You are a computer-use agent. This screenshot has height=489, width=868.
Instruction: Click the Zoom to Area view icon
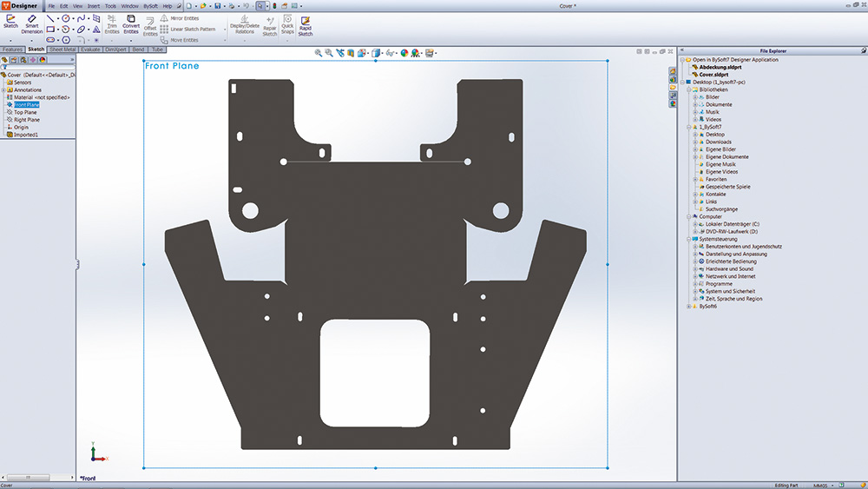[329, 53]
